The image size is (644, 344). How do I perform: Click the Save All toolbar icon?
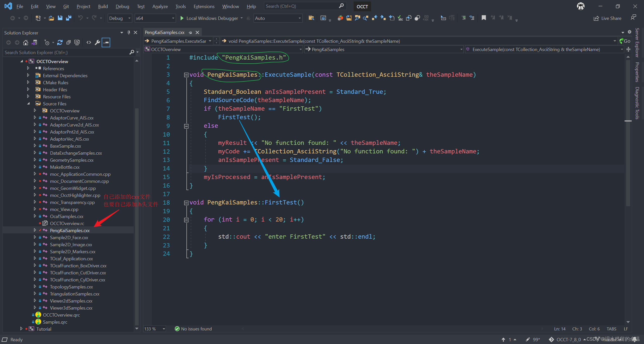pos(68,18)
